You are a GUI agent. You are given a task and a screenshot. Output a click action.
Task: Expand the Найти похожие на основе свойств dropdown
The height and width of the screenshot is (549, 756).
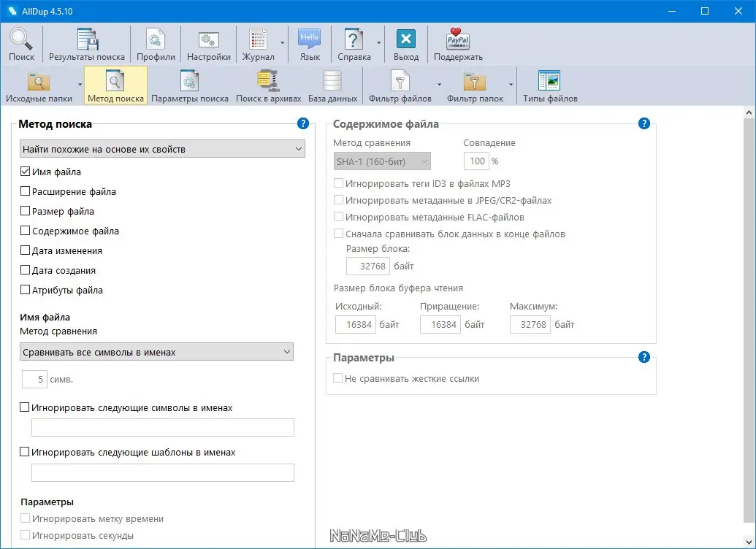coord(162,149)
